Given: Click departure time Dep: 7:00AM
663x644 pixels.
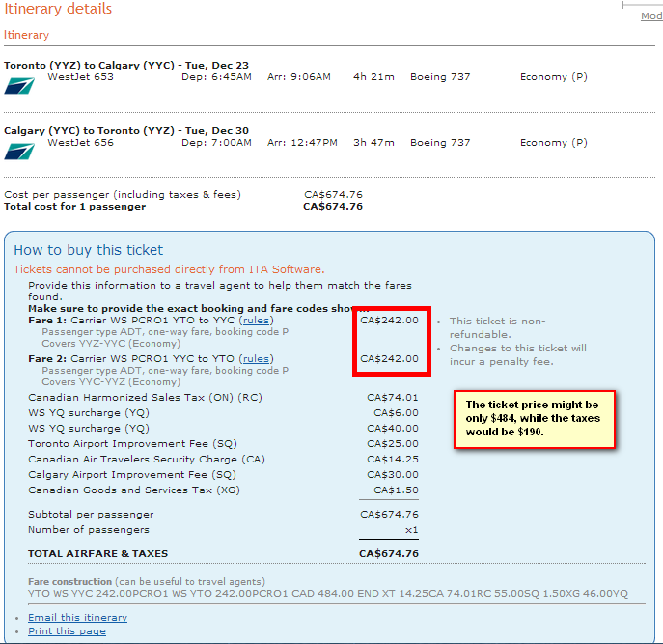Looking at the screenshot, I should 216,143.
